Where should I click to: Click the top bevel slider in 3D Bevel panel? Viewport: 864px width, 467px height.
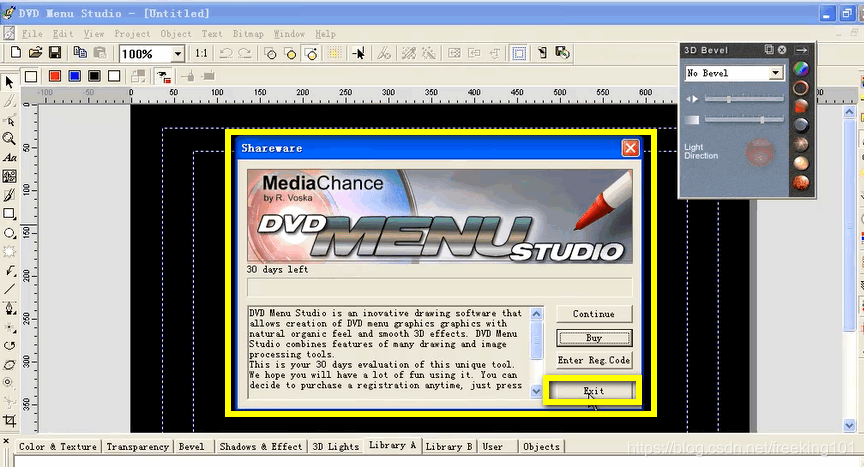[744, 99]
